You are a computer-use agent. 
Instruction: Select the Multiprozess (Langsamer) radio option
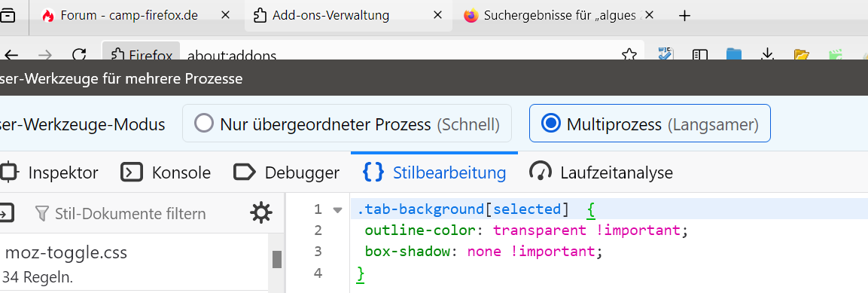pyautogui.click(x=650, y=124)
